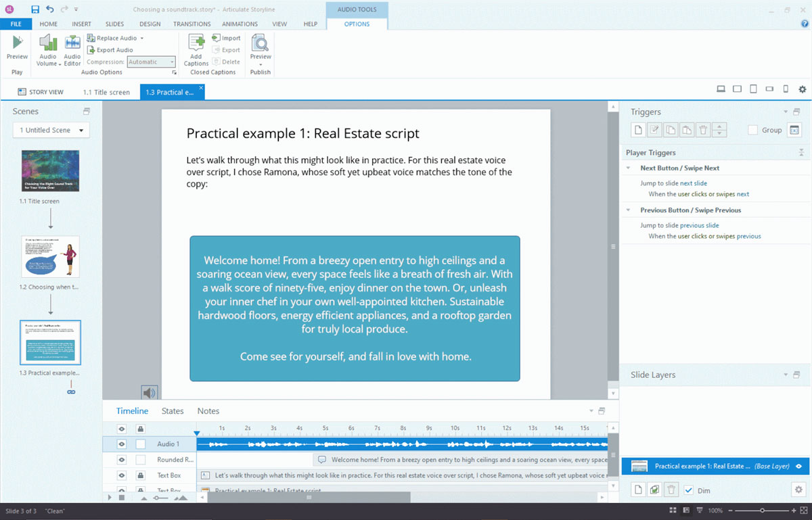Click the zoom slider in status bar
Image resolution: width=812 pixels, height=520 pixels.
click(763, 511)
